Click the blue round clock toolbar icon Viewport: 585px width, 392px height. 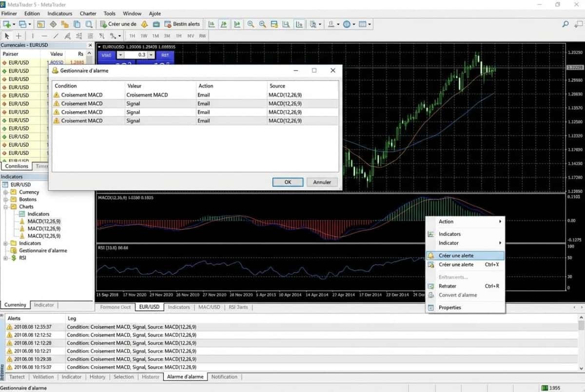click(347, 24)
